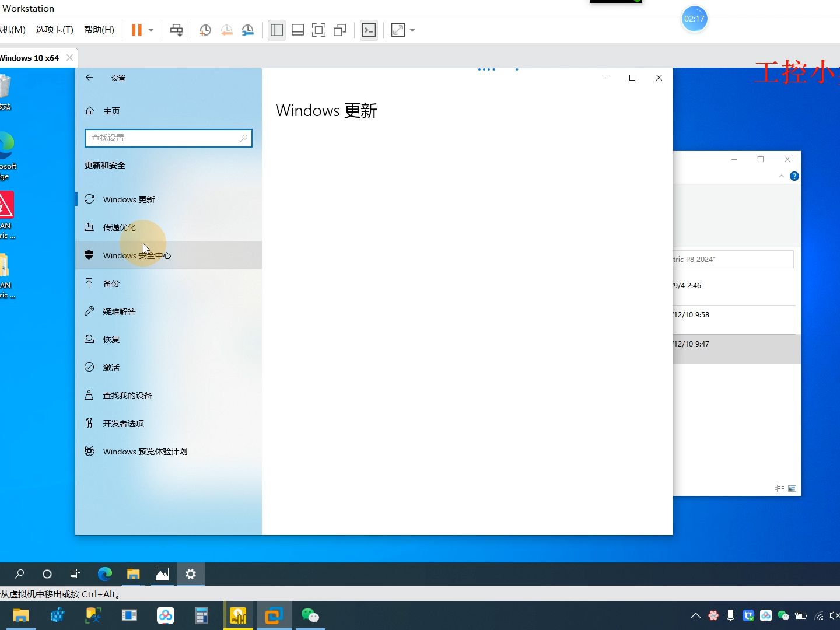840x630 pixels.
Task: Close the Windows 10 x64 tab
Action: [70, 57]
